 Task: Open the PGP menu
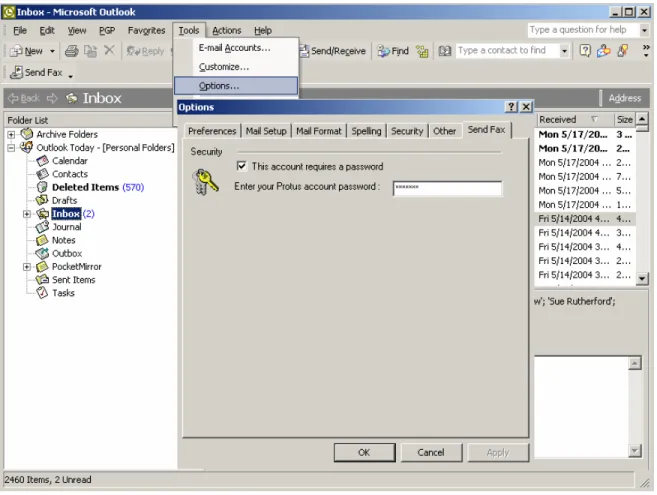(x=107, y=30)
